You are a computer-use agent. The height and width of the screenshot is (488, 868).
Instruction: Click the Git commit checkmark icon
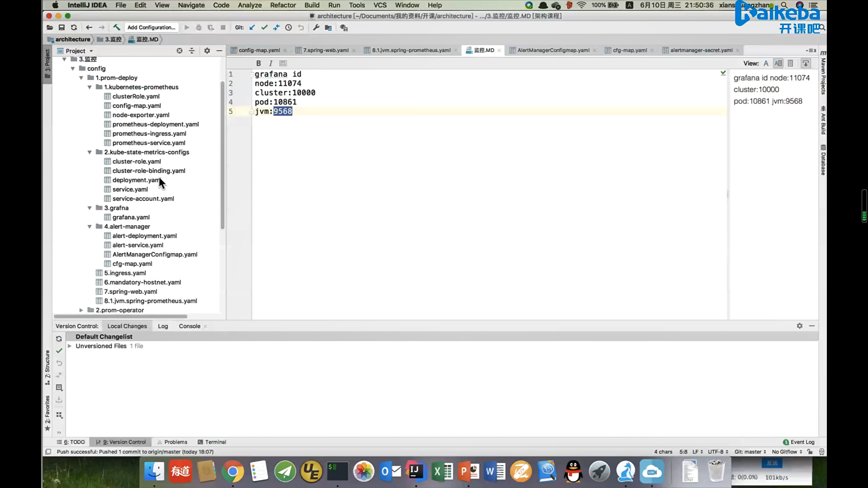[264, 28]
